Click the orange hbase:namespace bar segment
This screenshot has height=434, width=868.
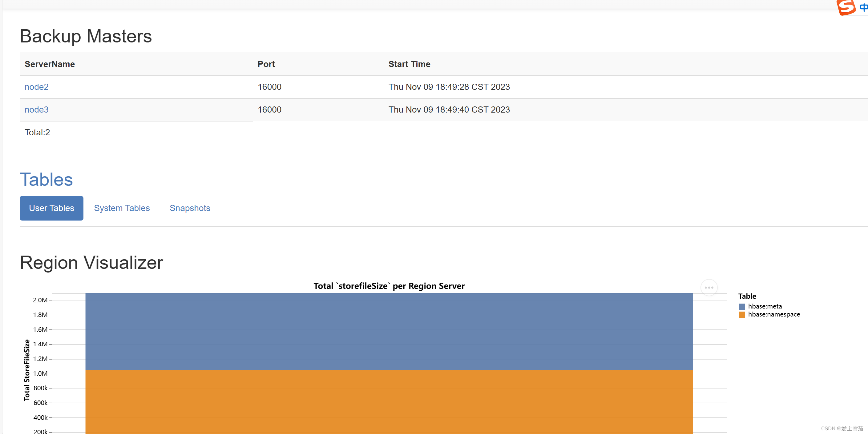(389, 402)
